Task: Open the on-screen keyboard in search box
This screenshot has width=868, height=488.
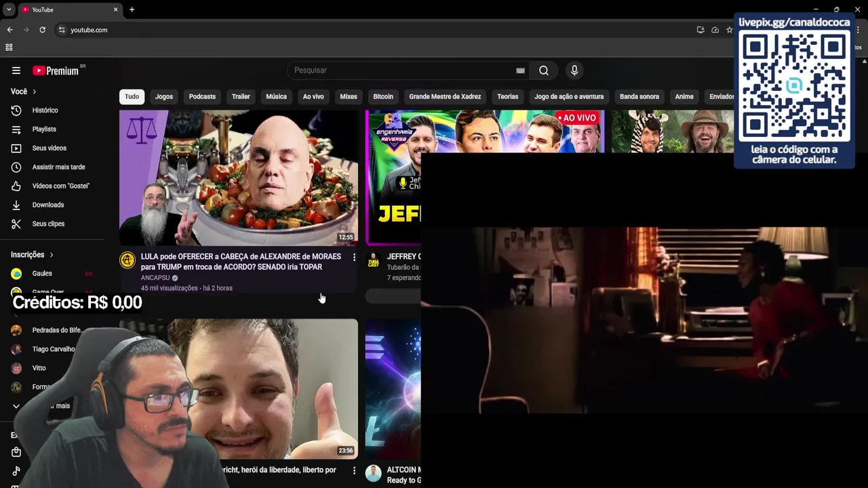Action: click(520, 70)
